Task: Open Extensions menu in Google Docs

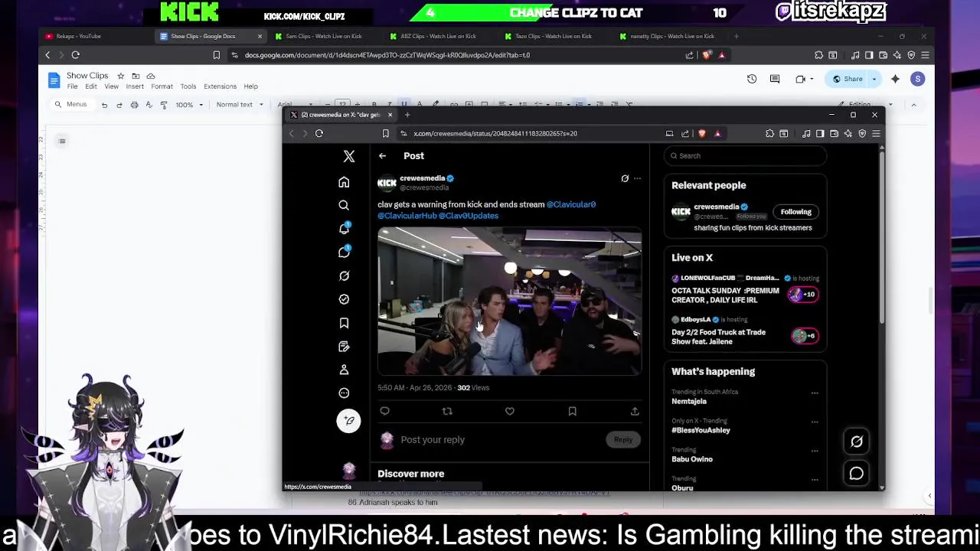Action: pos(220,86)
